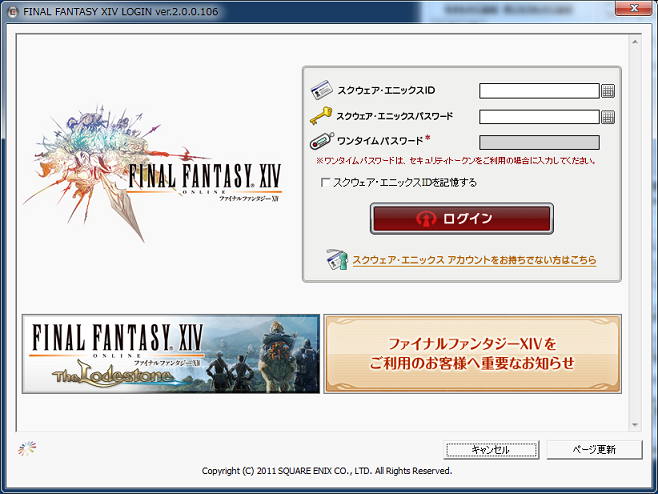Click the スクウェア・エニックスパスワード label text
This screenshot has width=658, height=494.
pyautogui.click(x=394, y=116)
